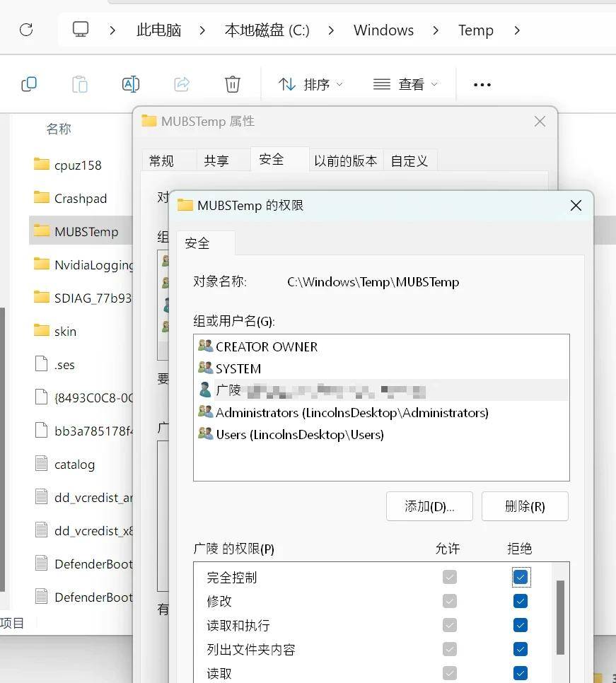Expand the breadcrumb chevron after Temp
This screenshot has width=616, height=683.
tap(518, 30)
